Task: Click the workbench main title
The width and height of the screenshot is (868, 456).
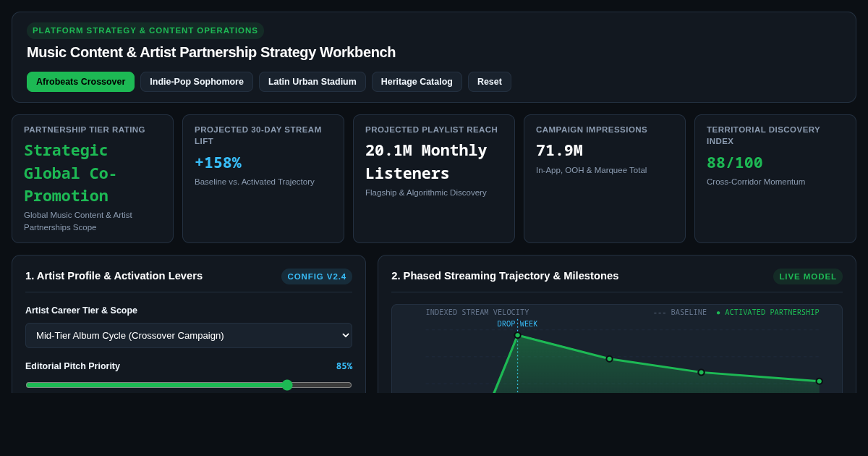Action: click(211, 52)
